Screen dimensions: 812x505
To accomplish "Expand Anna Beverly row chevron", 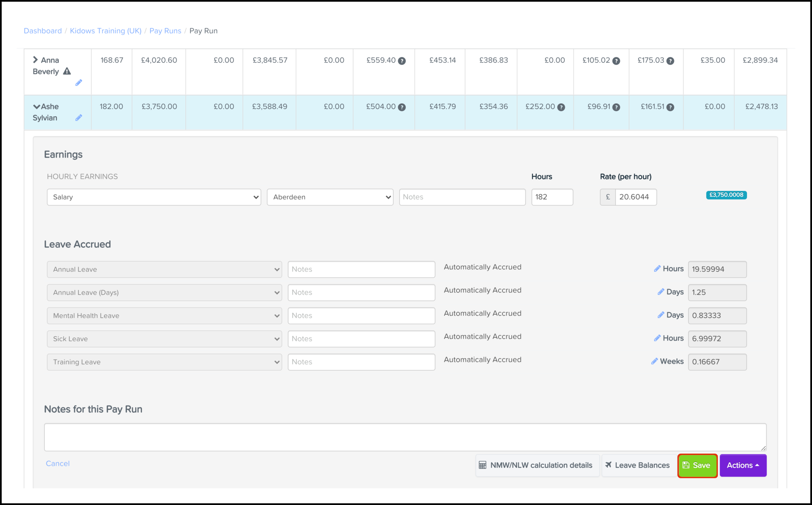I will tap(35, 60).
